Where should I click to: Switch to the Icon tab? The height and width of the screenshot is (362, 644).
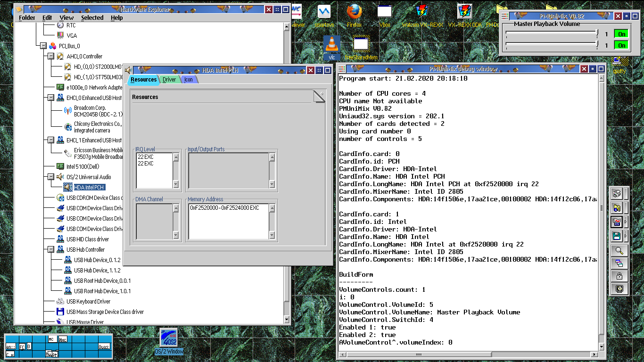188,80
